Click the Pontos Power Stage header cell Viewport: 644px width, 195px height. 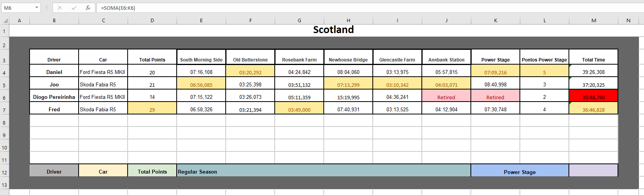544,57
